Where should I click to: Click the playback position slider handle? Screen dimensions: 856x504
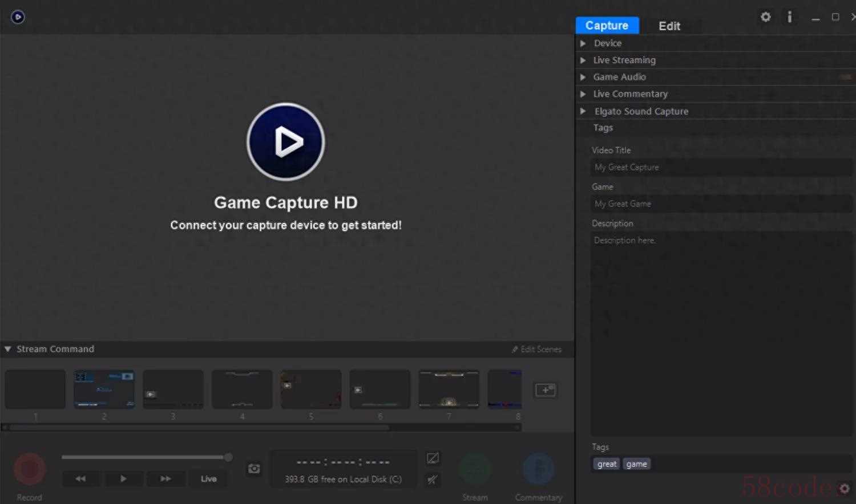pyautogui.click(x=228, y=457)
